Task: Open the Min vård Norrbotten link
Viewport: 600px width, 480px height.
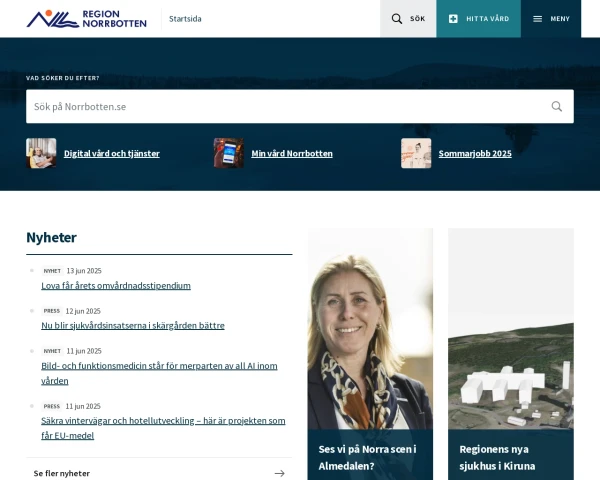Action: coord(292,153)
